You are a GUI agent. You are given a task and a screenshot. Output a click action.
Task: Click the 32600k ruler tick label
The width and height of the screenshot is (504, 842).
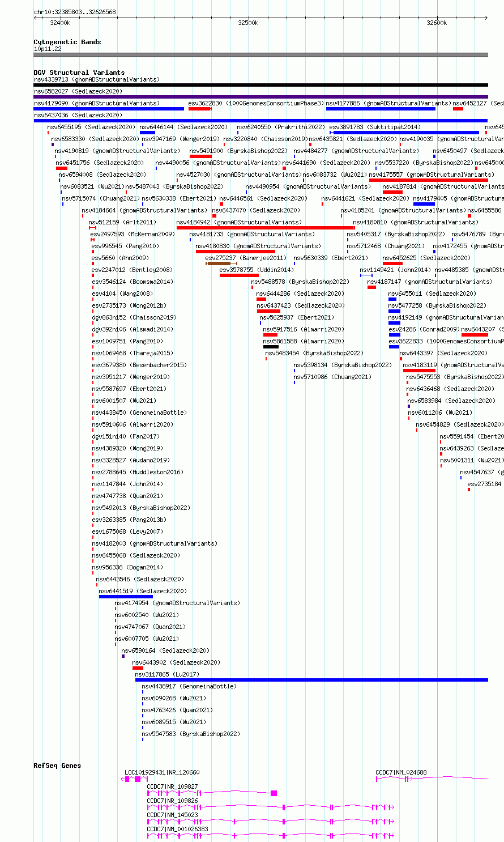coord(437,23)
